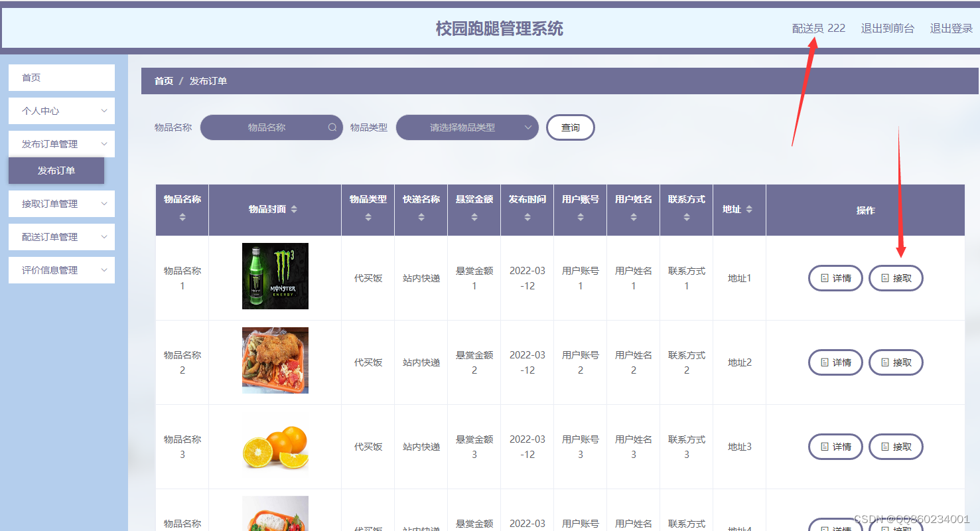
Task: Sort by 快递名称 column arrows
Action: point(421,217)
